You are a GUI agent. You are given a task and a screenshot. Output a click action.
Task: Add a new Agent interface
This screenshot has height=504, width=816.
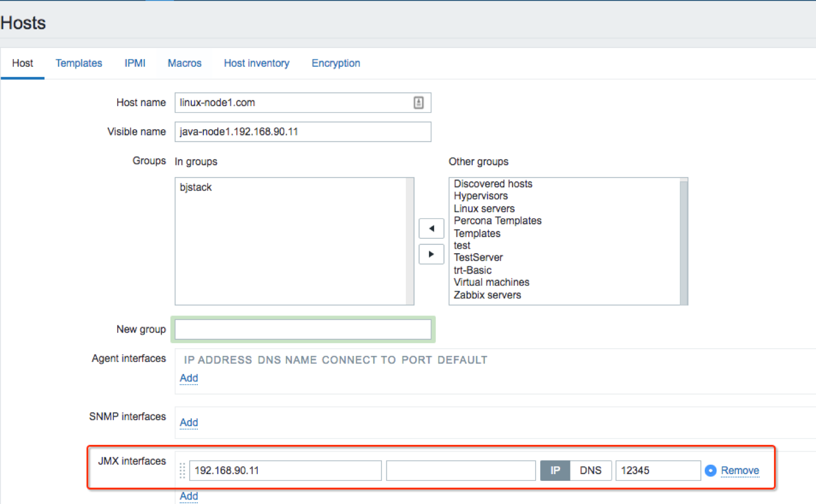[189, 378]
